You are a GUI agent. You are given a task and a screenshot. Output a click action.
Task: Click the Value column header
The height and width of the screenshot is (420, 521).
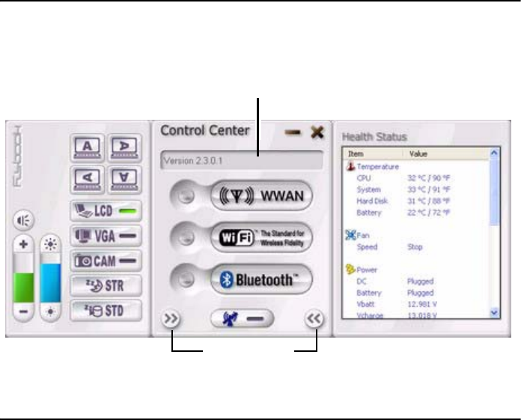(x=445, y=153)
